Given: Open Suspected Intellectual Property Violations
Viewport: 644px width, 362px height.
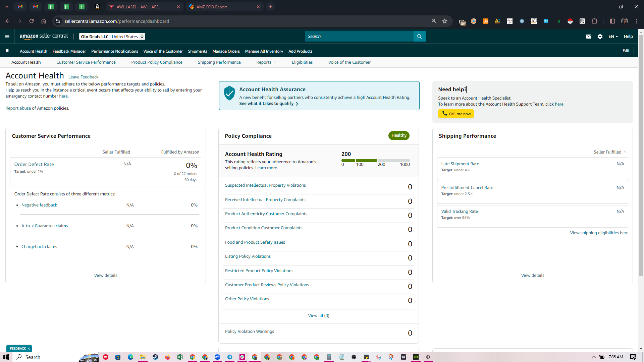Looking at the screenshot, I should tap(265, 185).
